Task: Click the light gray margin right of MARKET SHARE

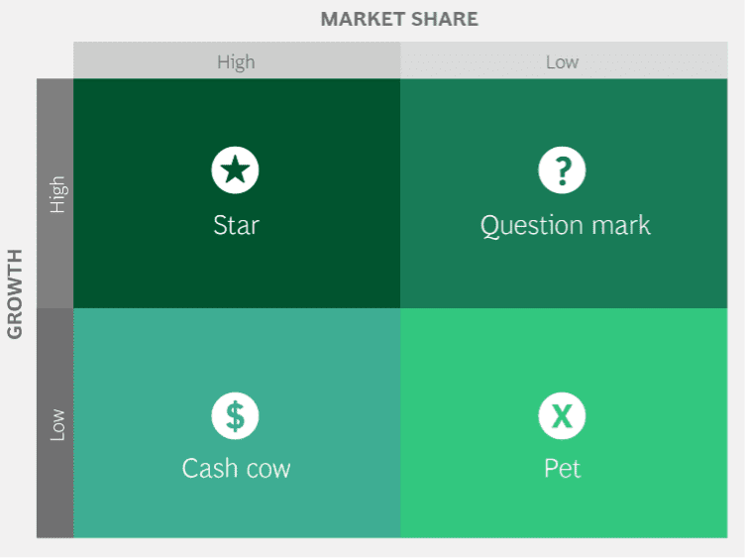Action: point(610,20)
